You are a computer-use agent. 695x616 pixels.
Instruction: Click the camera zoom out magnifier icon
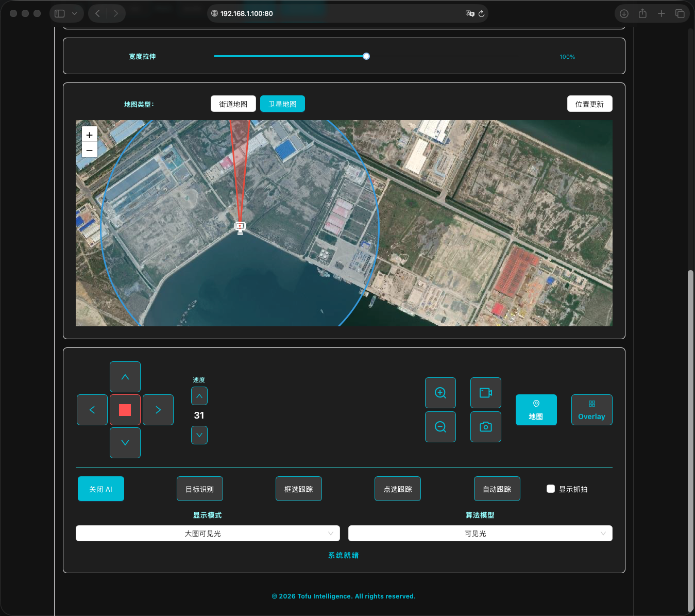(440, 427)
